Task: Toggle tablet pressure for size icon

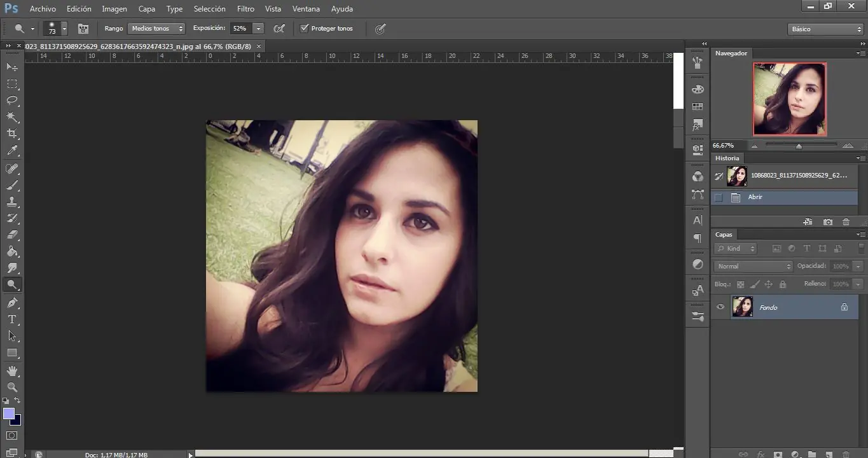Action: (x=380, y=29)
